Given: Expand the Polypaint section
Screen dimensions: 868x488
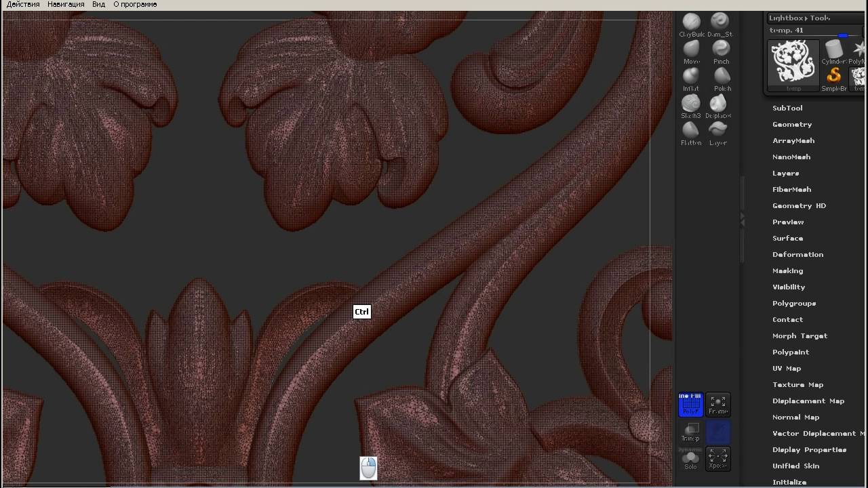Looking at the screenshot, I should (791, 352).
